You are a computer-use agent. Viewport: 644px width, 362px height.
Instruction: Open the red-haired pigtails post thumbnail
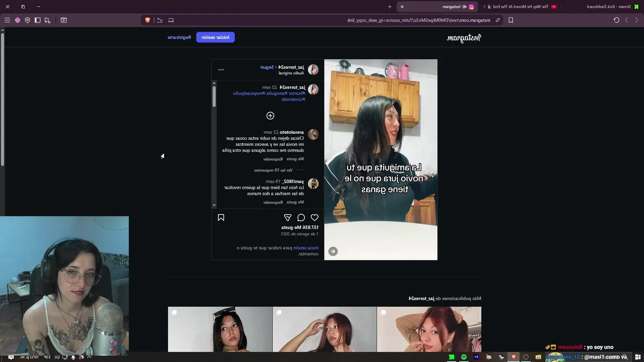click(x=429, y=329)
